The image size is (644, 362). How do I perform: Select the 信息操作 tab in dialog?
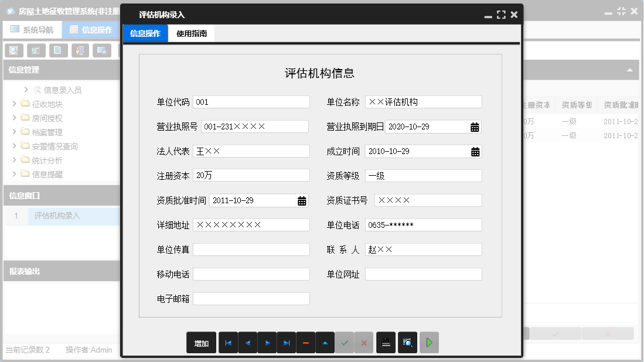tap(145, 34)
